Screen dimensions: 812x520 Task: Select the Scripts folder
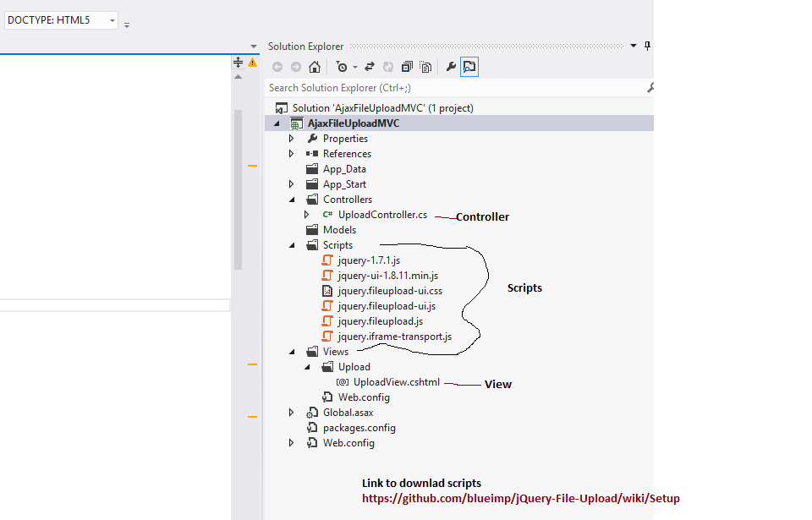click(x=337, y=245)
